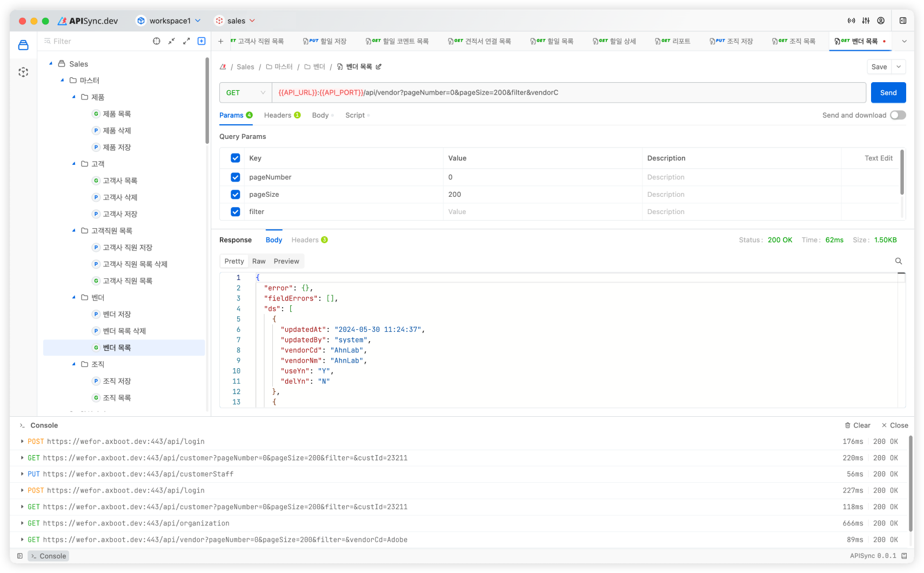Collapse all folders icon in sidebar

(171, 41)
